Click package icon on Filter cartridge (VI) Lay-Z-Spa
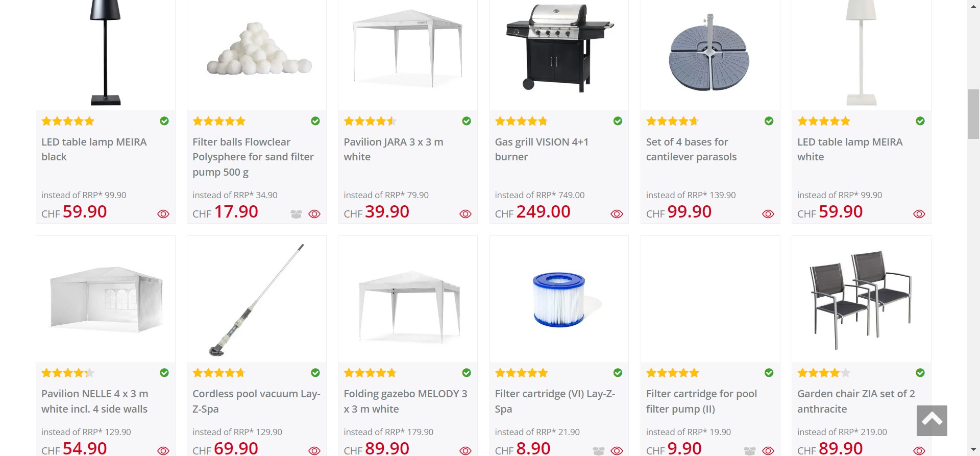 pyautogui.click(x=598, y=451)
